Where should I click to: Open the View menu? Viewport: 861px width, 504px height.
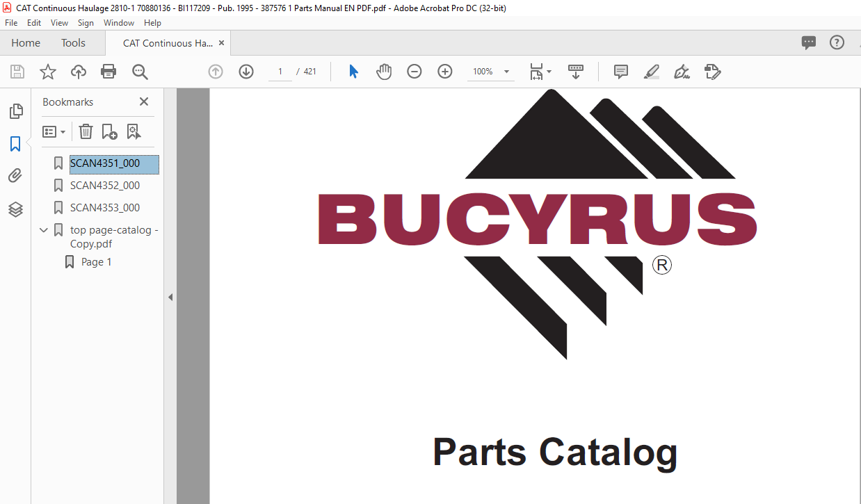click(x=59, y=23)
